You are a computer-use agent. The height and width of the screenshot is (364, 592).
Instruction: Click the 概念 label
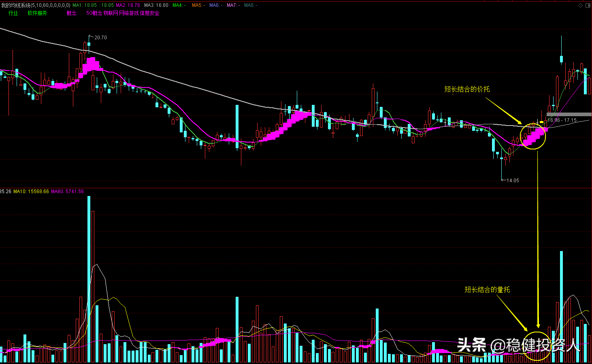[x=72, y=13]
